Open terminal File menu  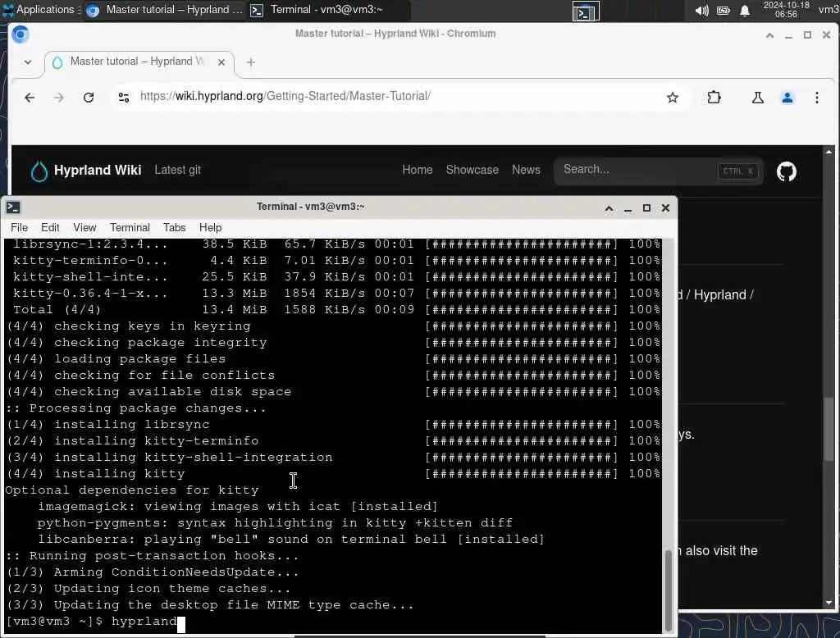click(20, 228)
